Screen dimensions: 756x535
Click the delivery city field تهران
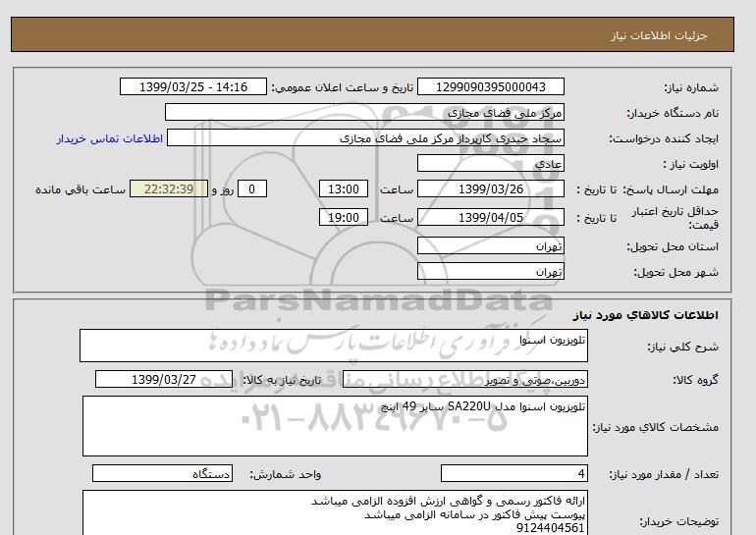pos(490,271)
